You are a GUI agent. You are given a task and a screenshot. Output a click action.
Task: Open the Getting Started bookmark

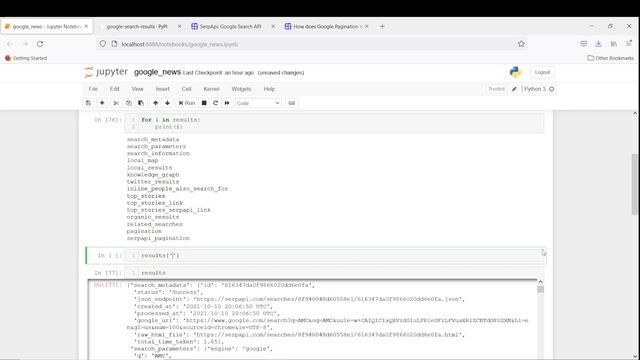coord(26,58)
